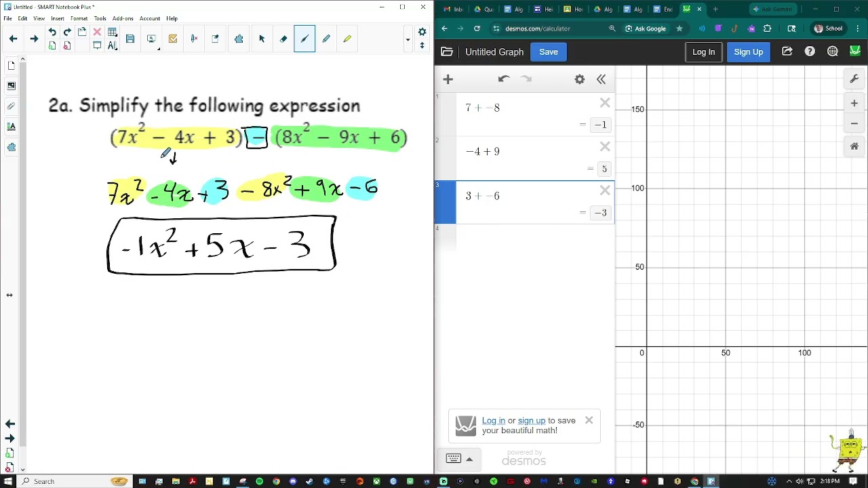Expand SMART Notebook toolbar overflow arrow
The image size is (868, 488).
coord(408,39)
